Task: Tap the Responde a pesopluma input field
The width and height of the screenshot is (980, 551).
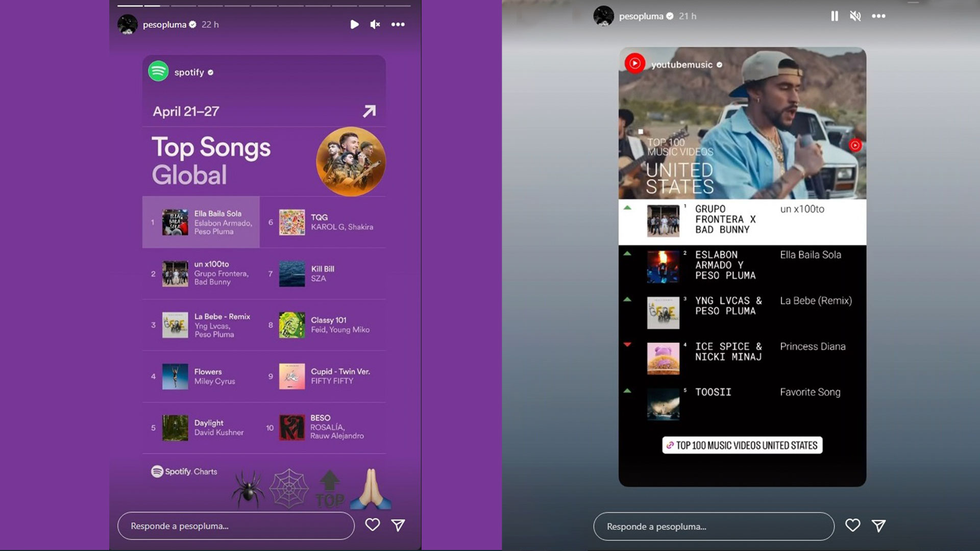Action: coord(236,525)
